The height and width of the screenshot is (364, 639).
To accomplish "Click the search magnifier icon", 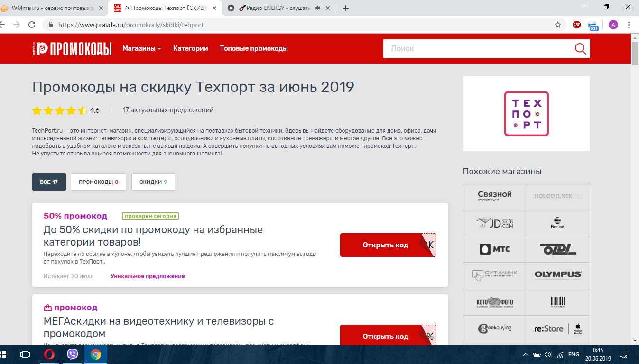I will tap(580, 48).
